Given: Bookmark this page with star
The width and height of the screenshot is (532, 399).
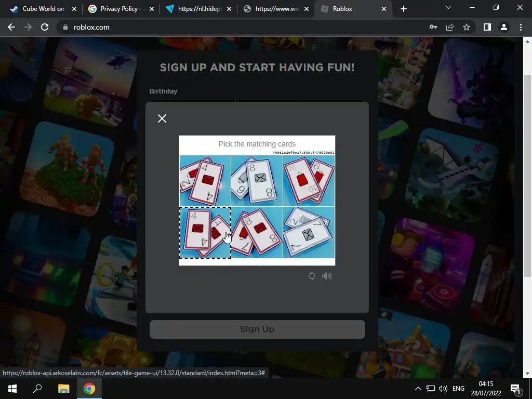Looking at the screenshot, I should (467, 27).
